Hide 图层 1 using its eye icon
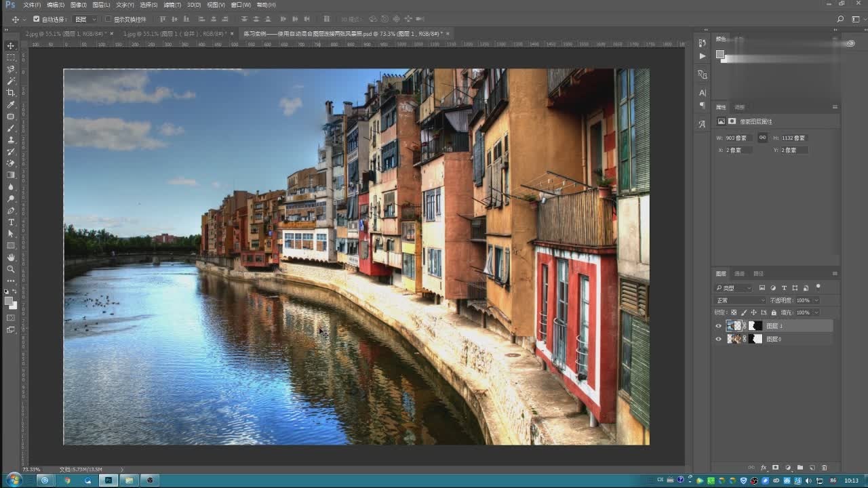The height and width of the screenshot is (488, 868). (719, 326)
